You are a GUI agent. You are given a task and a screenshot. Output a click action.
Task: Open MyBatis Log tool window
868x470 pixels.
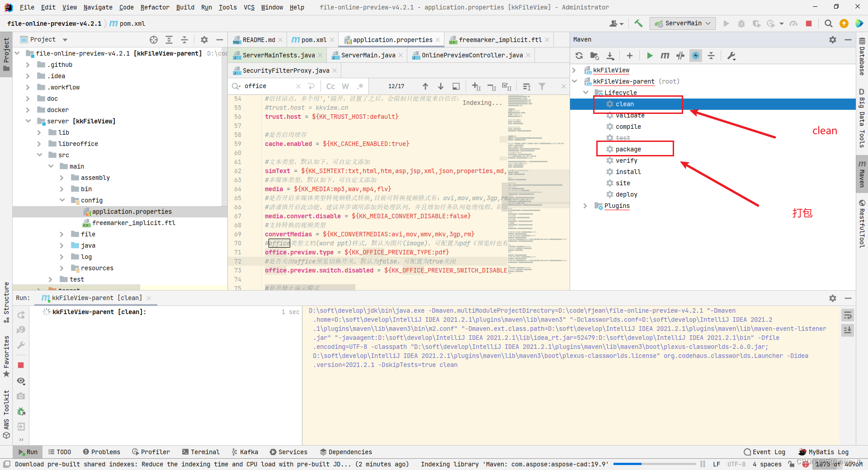tap(824, 452)
